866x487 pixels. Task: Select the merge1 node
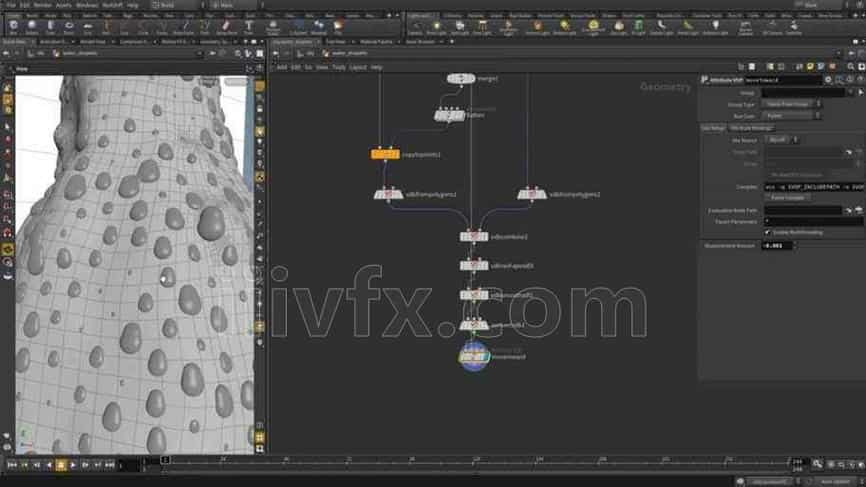461,78
